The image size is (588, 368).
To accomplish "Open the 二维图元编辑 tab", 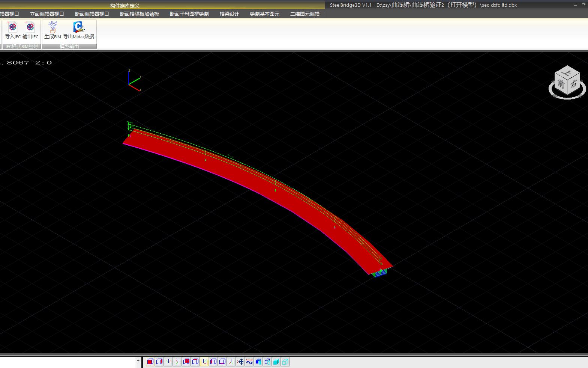I will (305, 14).
